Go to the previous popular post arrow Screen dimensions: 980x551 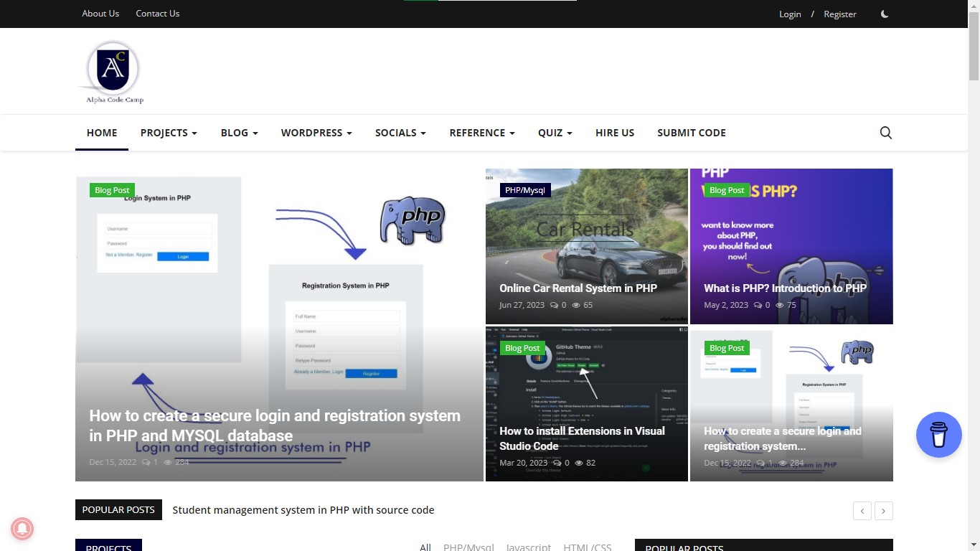click(862, 511)
